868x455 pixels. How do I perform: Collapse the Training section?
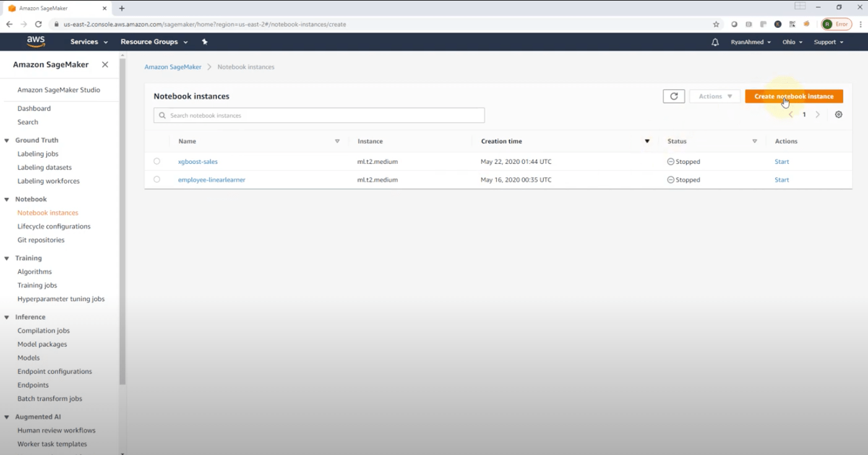coord(7,258)
